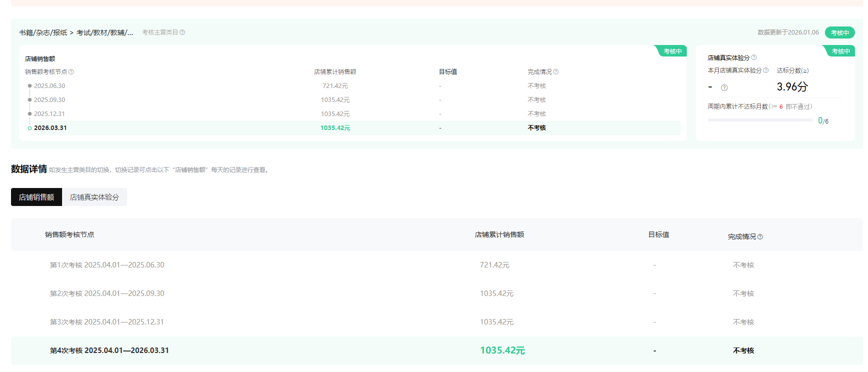Viewport: 868px width, 372px height.
Task: Click the 店铺累计销售额 header in 数据详情 table
Action: (500, 234)
